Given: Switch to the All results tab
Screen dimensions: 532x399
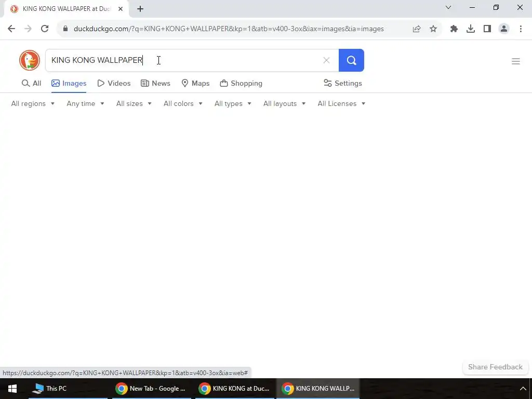Looking at the screenshot, I should click(31, 83).
